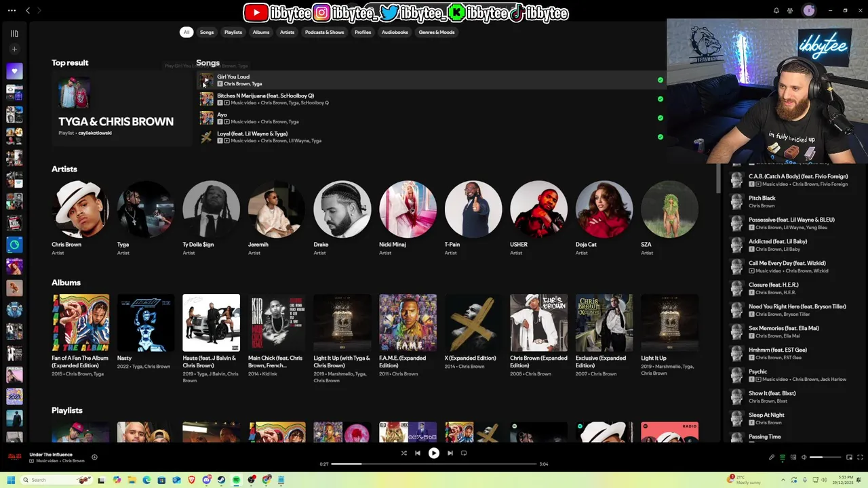This screenshot has height=488, width=868.
Task: Toggle the green queue icon
Action: coord(783,457)
